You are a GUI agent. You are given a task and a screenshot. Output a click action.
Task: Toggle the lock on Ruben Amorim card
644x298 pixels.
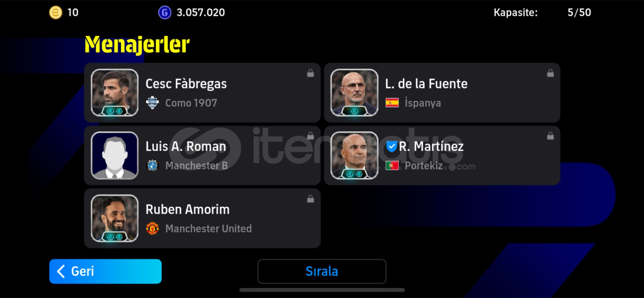(311, 199)
